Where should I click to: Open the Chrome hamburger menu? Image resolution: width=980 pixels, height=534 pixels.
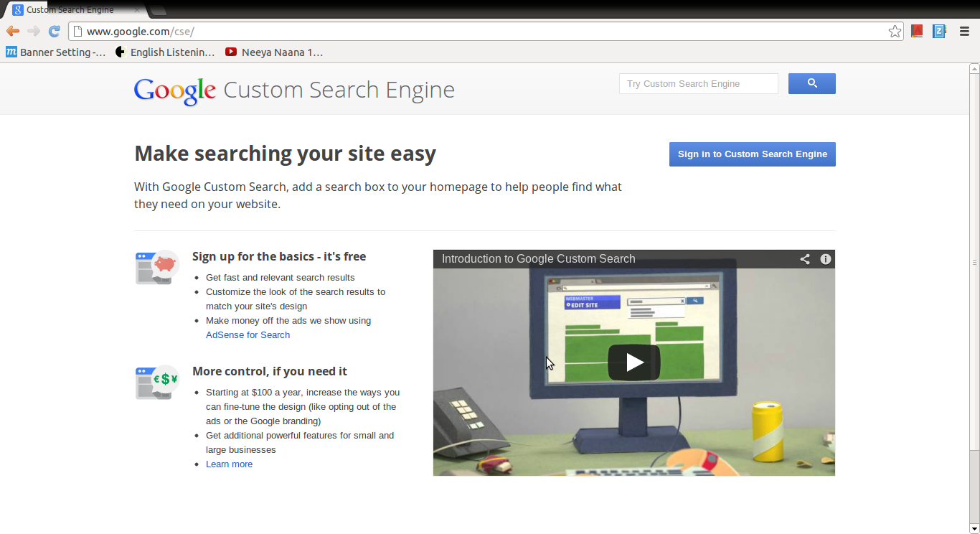pyautogui.click(x=964, y=31)
